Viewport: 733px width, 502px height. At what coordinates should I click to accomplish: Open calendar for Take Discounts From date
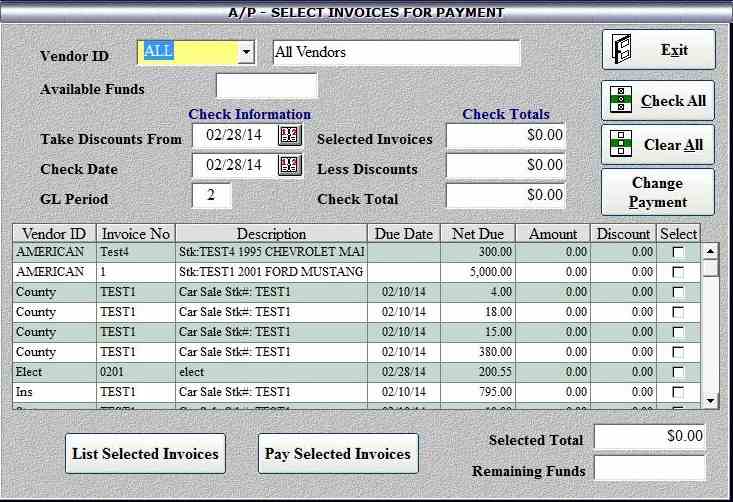pyautogui.click(x=290, y=136)
